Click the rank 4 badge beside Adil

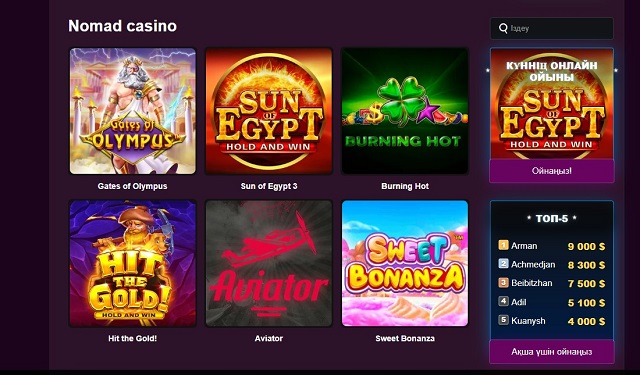click(503, 301)
